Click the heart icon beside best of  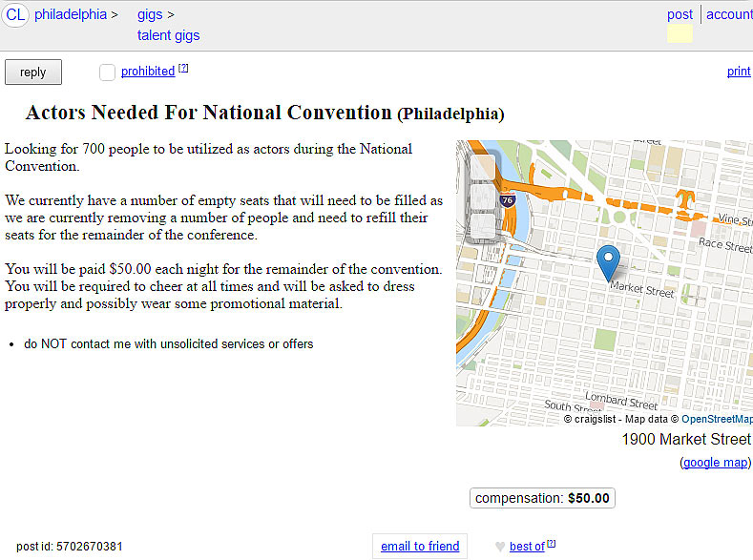[x=500, y=547]
